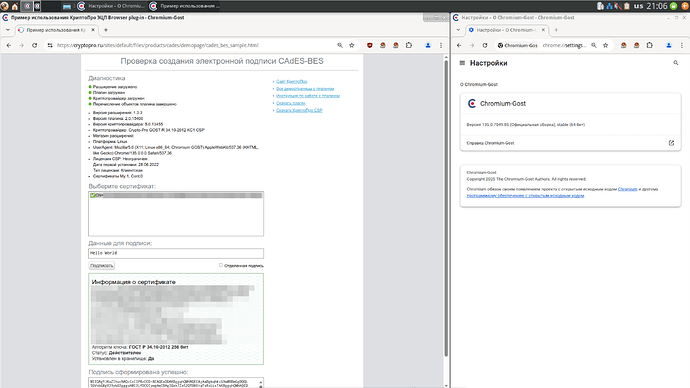690x388 pixels.
Task: Open zoom magnifier in cryptopro window address bar
Action: pyautogui.click(x=340, y=45)
